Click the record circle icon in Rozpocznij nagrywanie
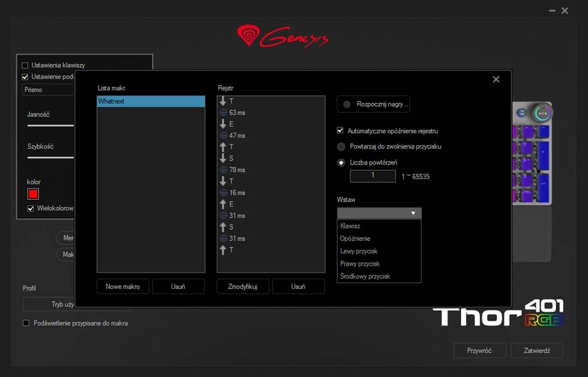The image size is (588, 377). 347,104
